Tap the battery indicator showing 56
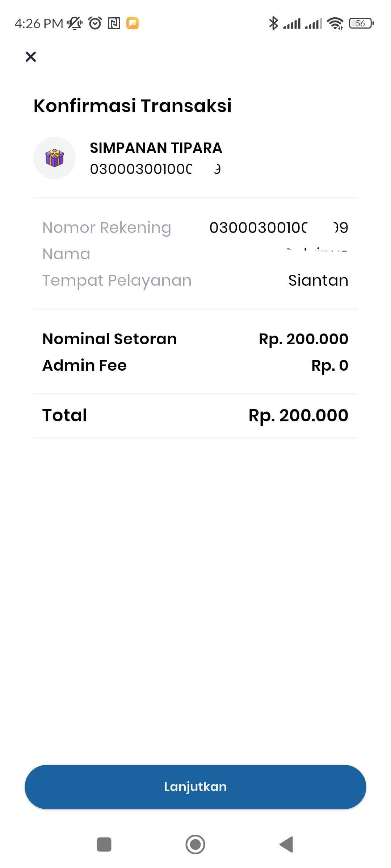Viewport: 391px width, 868px height. pyautogui.click(x=361, y=23)
